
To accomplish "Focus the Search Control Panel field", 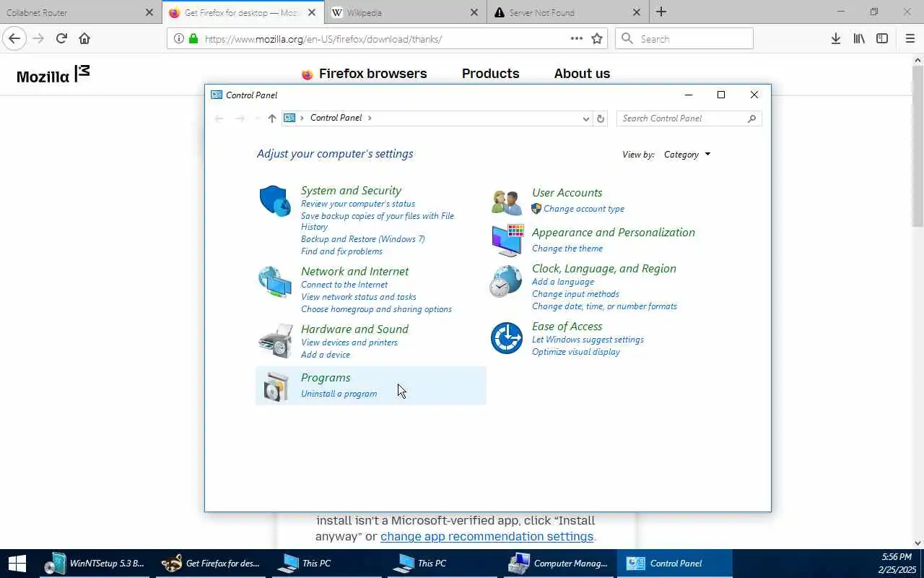I will coord(689,118).
